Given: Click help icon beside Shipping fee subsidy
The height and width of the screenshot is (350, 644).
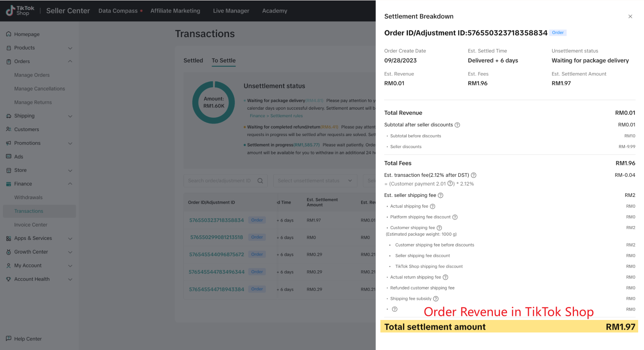Looking at the screenshot, I should [x=436, y=299].
